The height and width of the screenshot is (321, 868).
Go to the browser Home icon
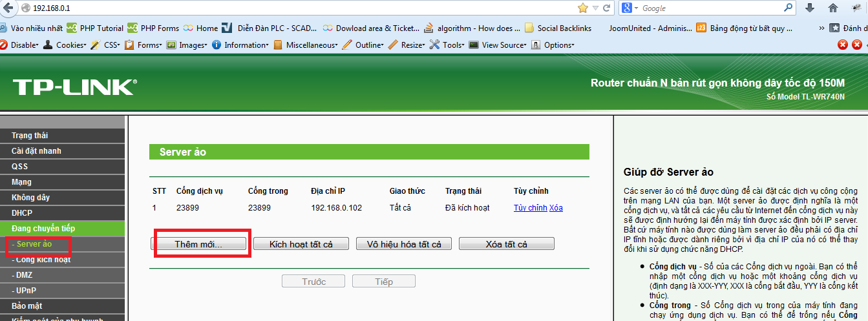click(833, 8)
